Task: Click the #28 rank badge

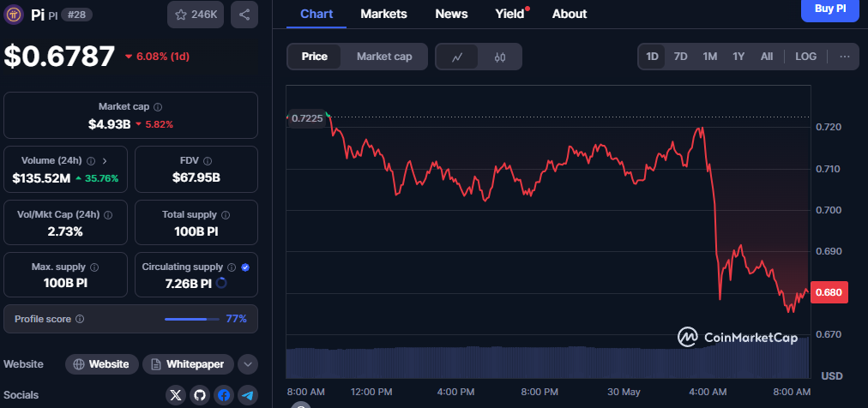Action: click(76, 15)
